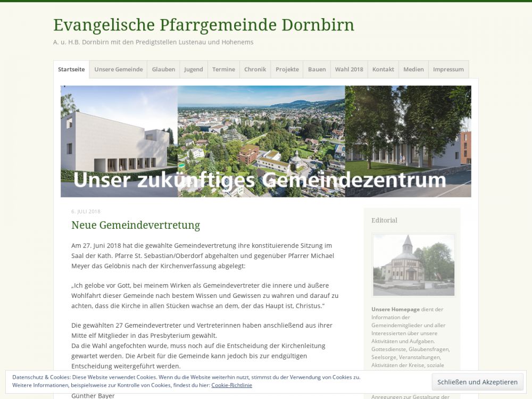532x399 pixels.
Task: Open the Projekte section
Action: click(x=287, y=69)
